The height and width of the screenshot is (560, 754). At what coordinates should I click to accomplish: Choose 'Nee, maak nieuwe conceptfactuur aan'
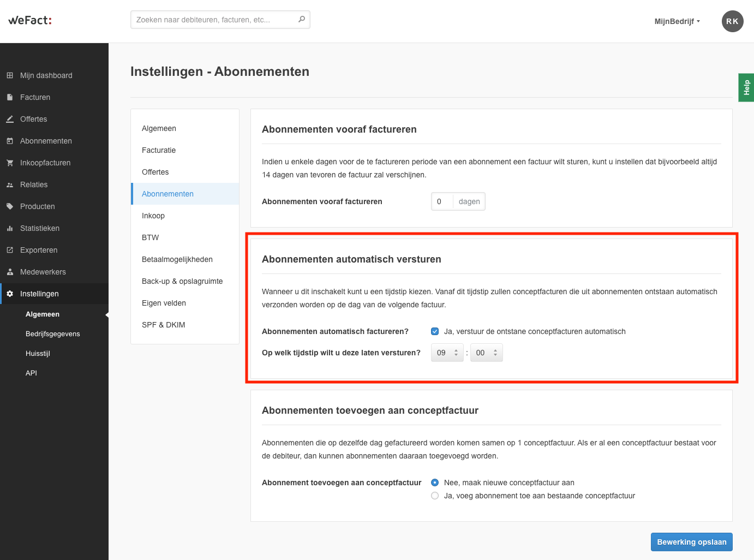click(x=435, y=482)
